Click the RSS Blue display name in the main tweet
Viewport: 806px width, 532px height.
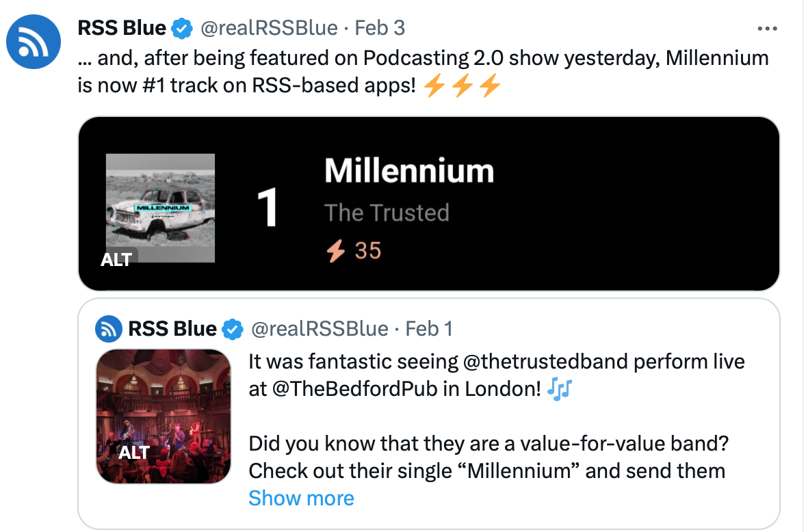tap(122, 28)
